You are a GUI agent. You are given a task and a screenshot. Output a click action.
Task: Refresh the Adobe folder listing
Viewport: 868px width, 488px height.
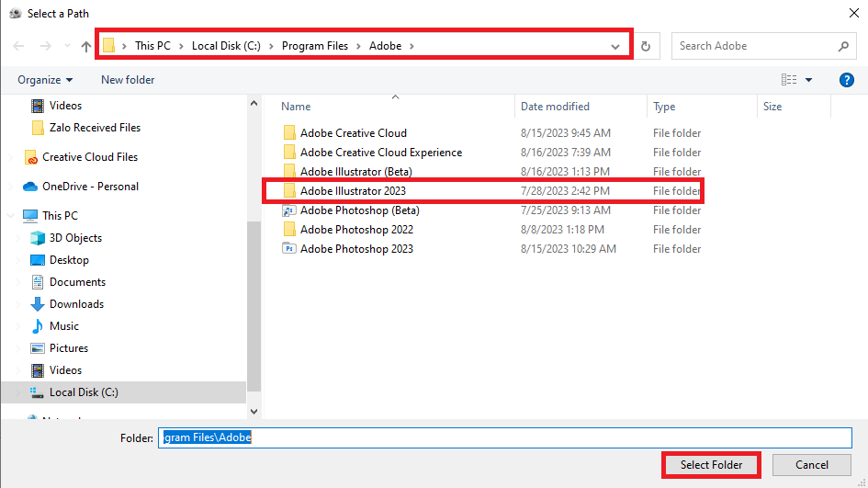[x=646, y=47]
